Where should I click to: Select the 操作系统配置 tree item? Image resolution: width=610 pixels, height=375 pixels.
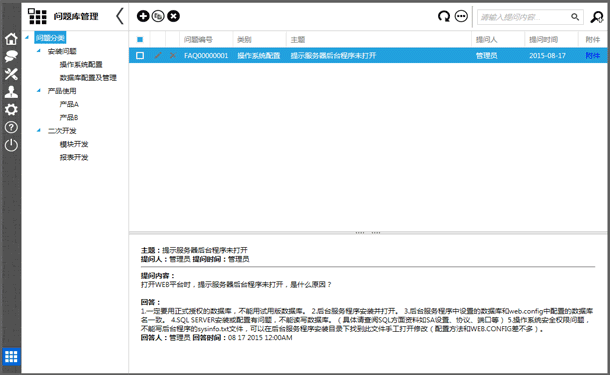coord(81,65)
